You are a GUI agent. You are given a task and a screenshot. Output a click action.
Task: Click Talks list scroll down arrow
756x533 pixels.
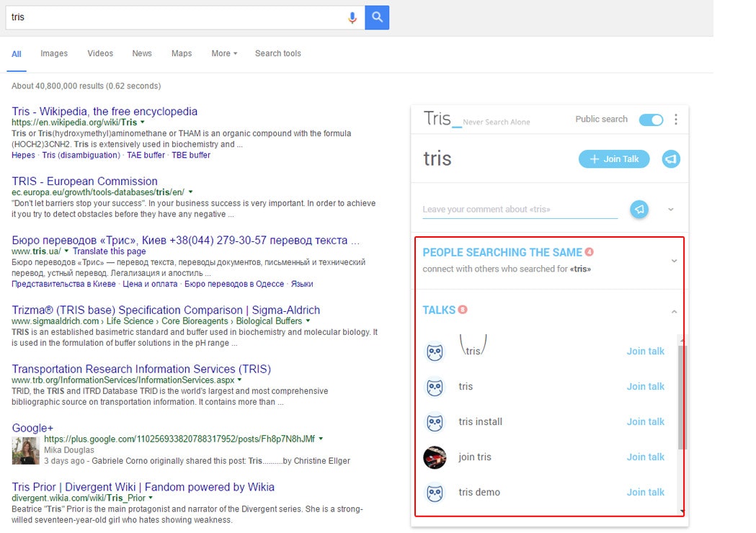(x=682, y=511)
